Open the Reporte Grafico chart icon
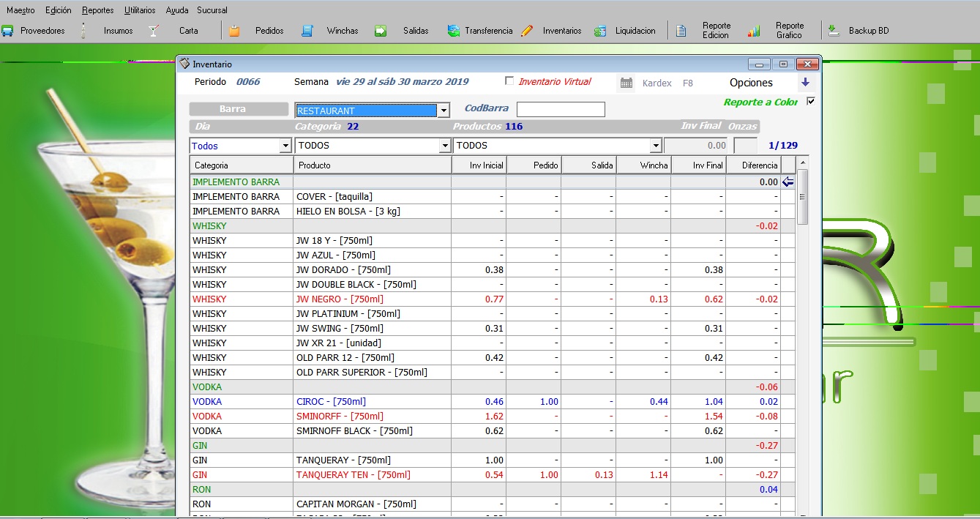The width and height of the screenshot is (980, 519). (754, 31)
